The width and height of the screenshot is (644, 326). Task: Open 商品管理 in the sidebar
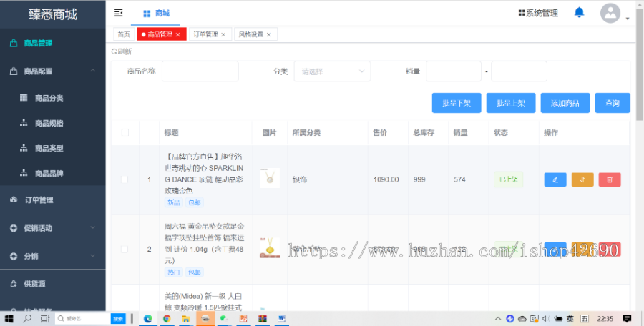[x=52, y=43]
